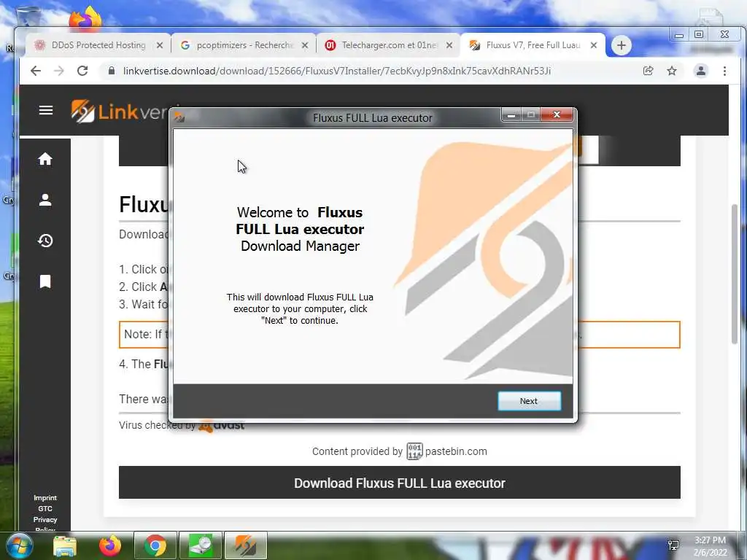Click the network icon in system tray

click(x=673, y=545)
